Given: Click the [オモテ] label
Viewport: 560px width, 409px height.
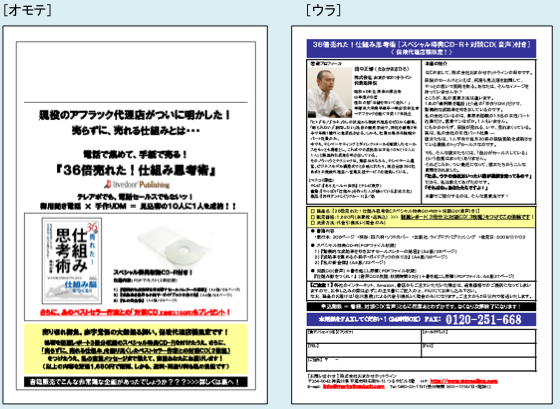Looking at the screenshot, I should [x=27, y=10].
